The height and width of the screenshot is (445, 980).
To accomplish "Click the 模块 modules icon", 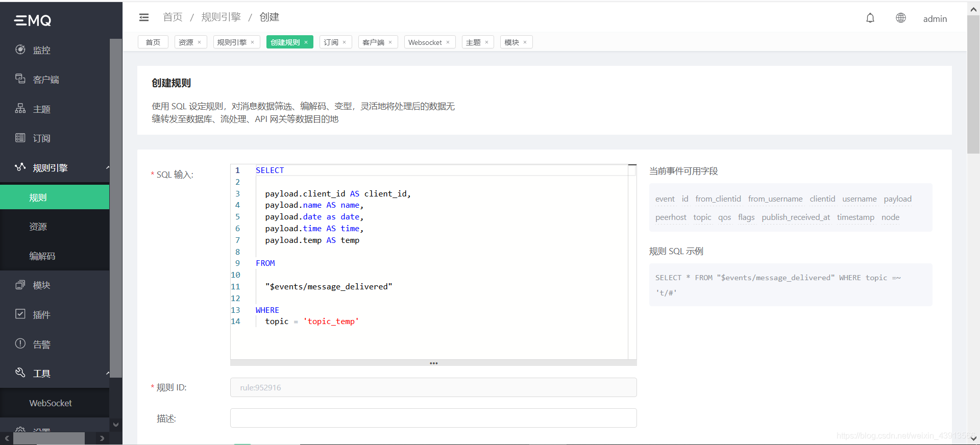I will (20, 285).
